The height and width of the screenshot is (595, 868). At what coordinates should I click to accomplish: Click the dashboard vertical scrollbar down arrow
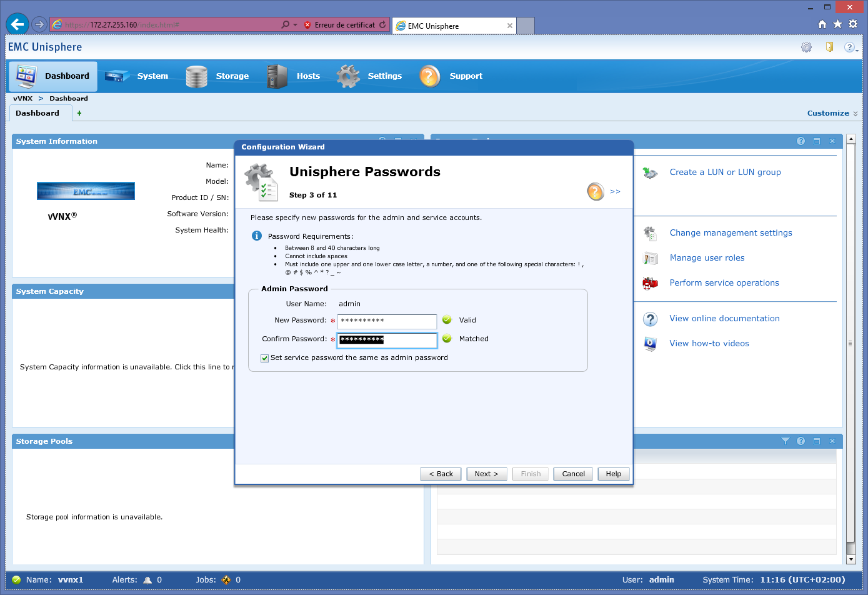point(851,559)
